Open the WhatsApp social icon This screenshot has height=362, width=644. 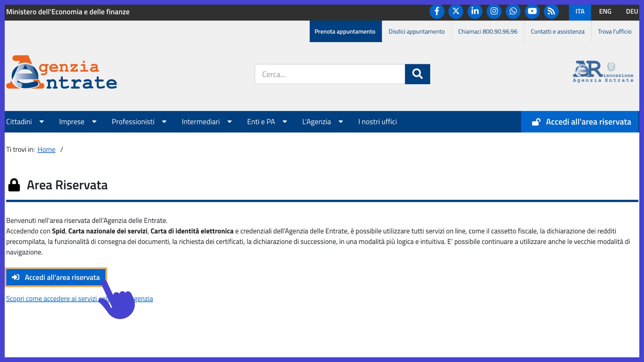point(513,11)
